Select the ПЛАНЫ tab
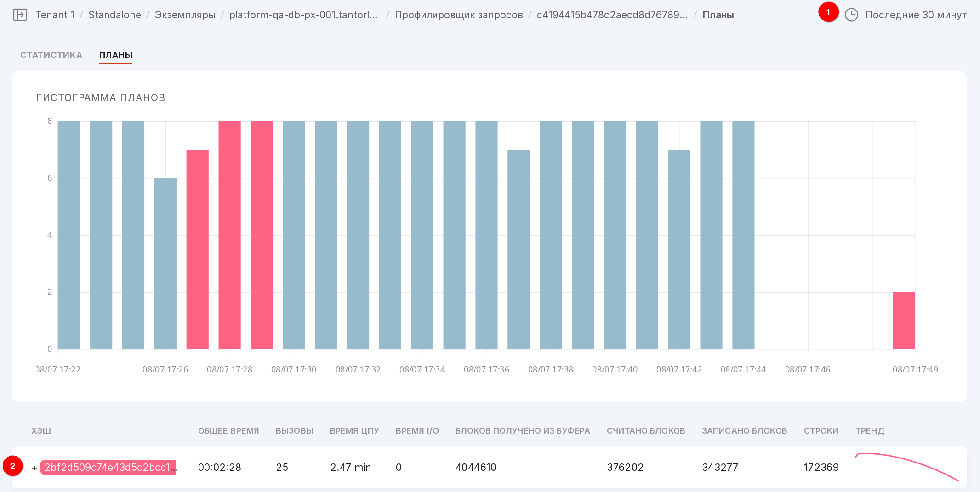Screen dimensions: 980x492 (116, 55)
